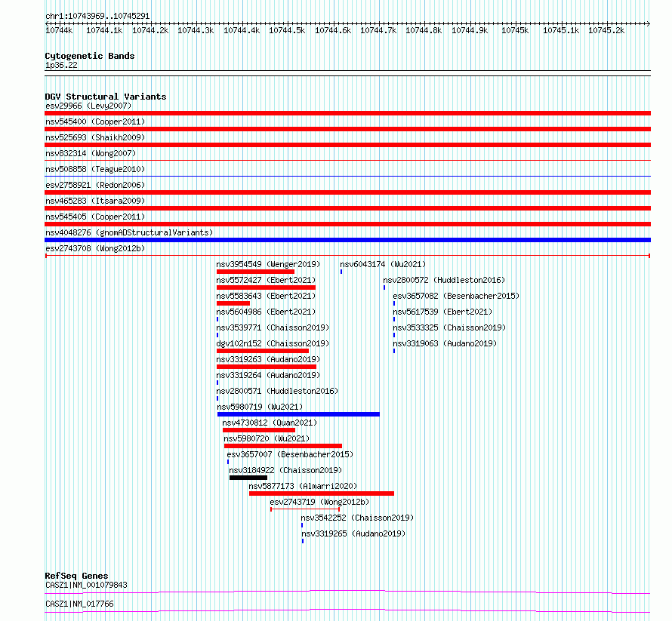This screenshot has width=672, height=621.
Task: Click the 10745.2k ruler tick label
Action: 606,30
